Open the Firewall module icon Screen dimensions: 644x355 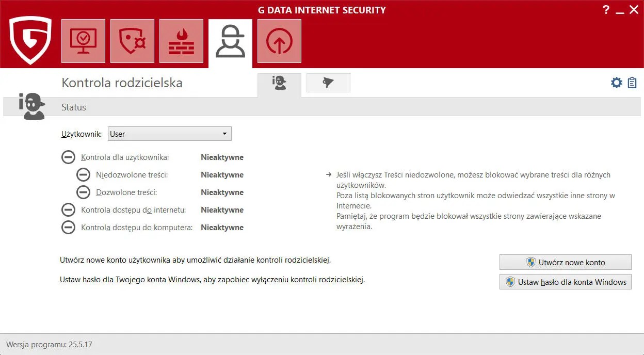click(181, 41)
